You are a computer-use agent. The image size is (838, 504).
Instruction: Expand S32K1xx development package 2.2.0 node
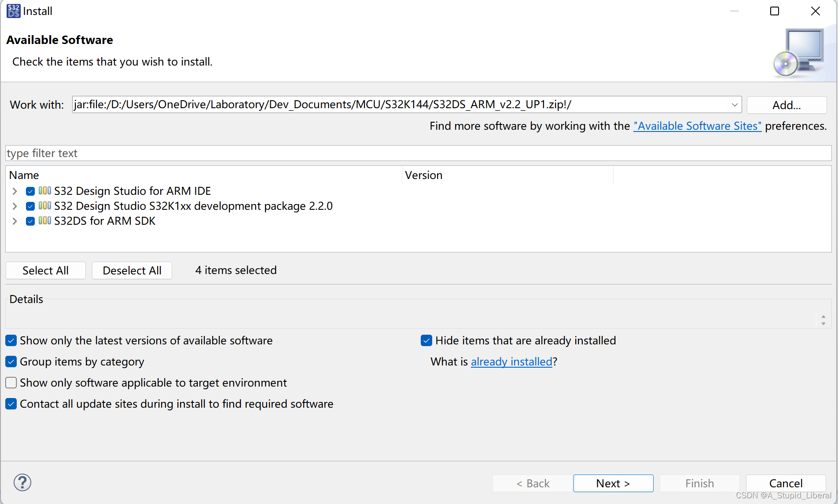coord(15,206)
